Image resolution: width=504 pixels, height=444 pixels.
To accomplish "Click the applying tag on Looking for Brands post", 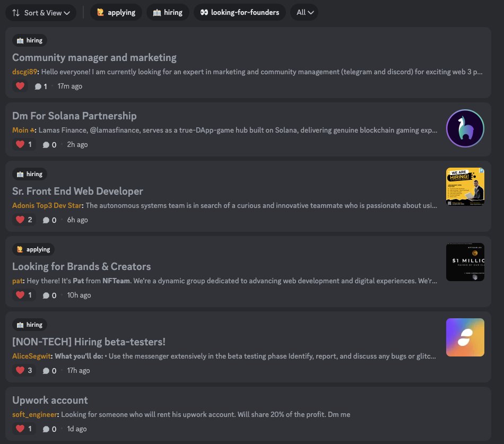I will pos(33,249).
